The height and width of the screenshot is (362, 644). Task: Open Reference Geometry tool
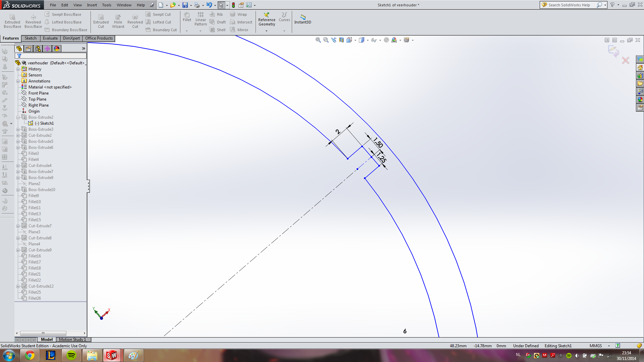[267, 19]
